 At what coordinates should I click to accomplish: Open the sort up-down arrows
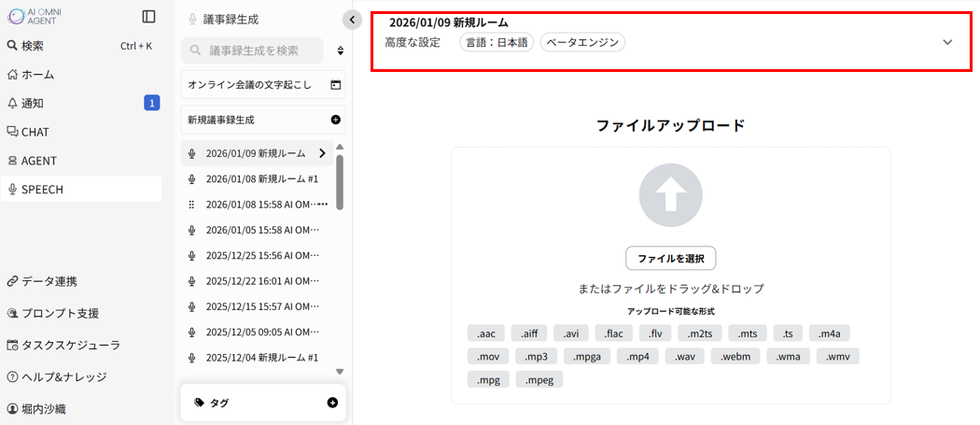click(x=340, y=50)
